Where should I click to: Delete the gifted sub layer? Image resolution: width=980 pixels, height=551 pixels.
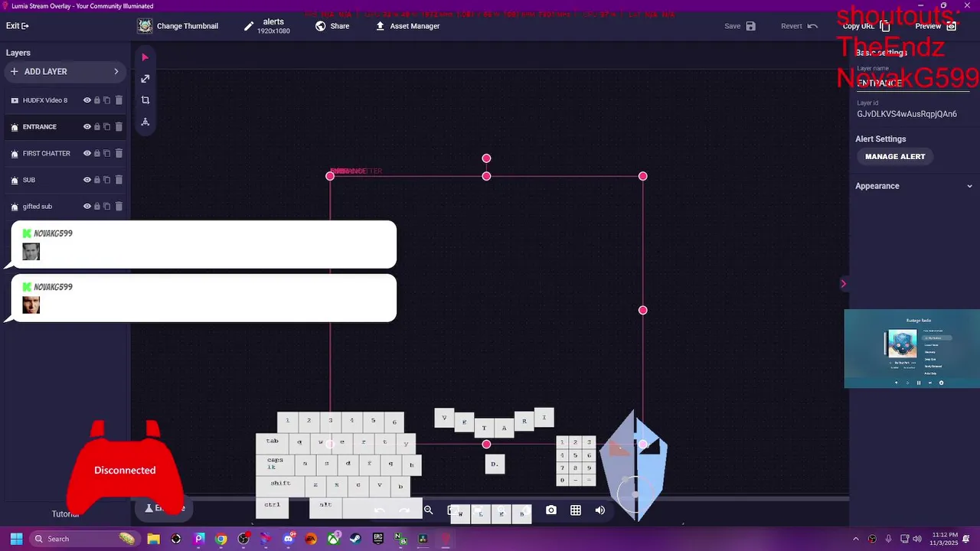click(119, 207)
